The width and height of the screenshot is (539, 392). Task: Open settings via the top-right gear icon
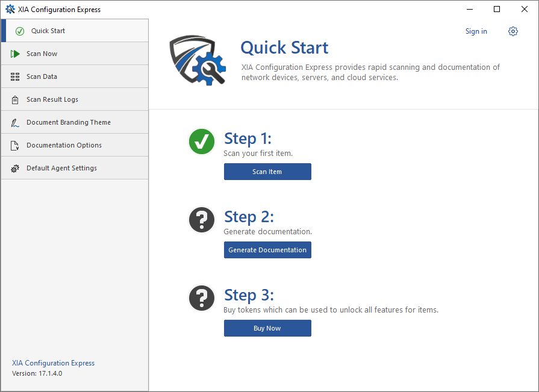[513, 31]
